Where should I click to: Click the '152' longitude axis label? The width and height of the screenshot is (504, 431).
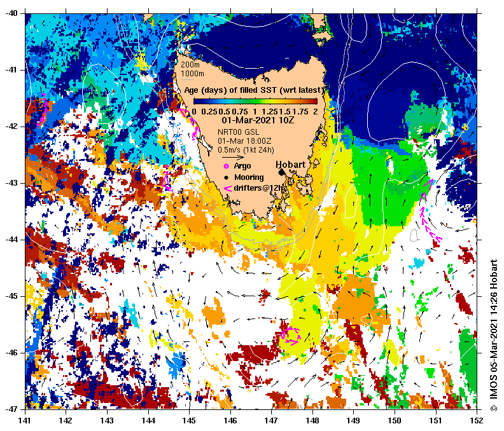tap(477, 420)
